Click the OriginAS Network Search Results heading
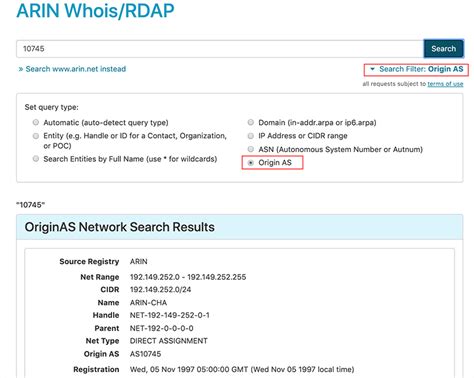 point(120,227)
